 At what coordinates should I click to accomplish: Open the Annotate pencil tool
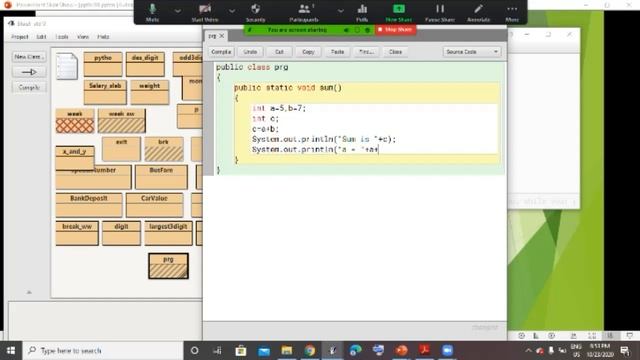coord(478,12)
